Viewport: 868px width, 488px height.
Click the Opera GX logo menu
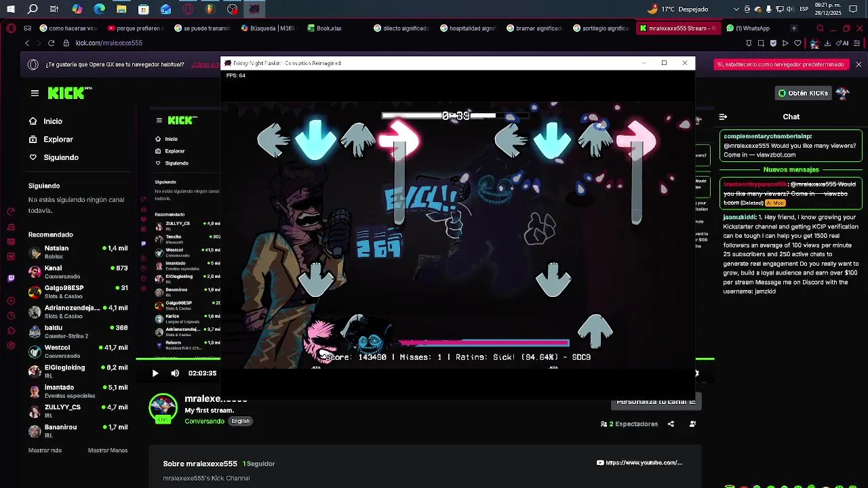point(11,28)
